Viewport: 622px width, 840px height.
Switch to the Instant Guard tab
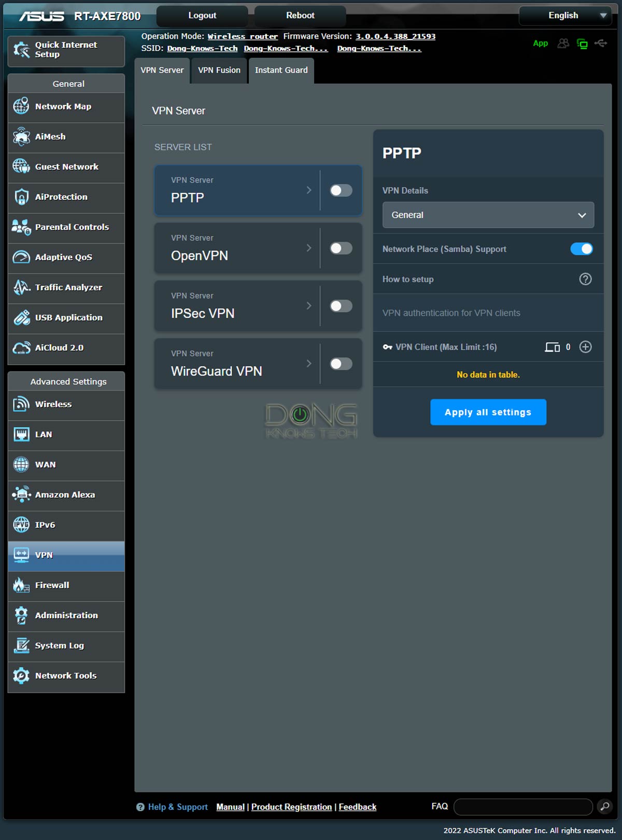tap(281, 70)
